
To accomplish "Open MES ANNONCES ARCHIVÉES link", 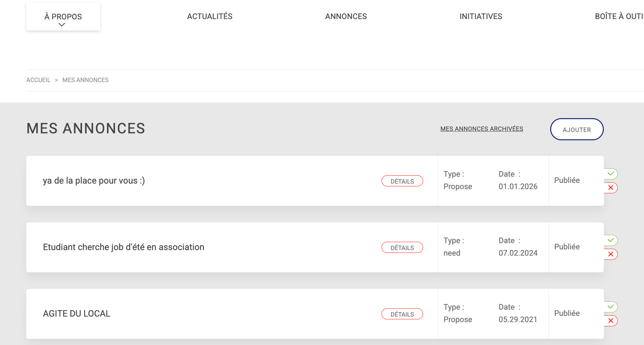I will [481, 129].
